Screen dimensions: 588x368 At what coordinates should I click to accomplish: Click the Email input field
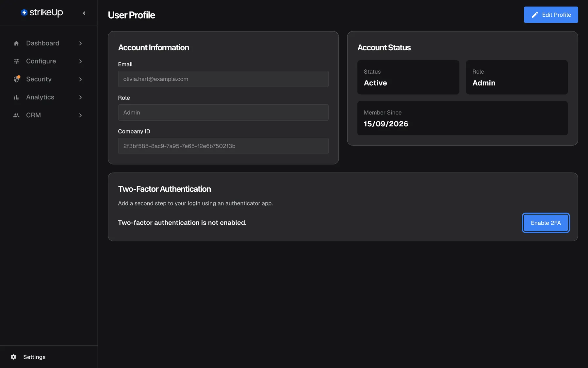pyautogui.click(x=223, y=79)
